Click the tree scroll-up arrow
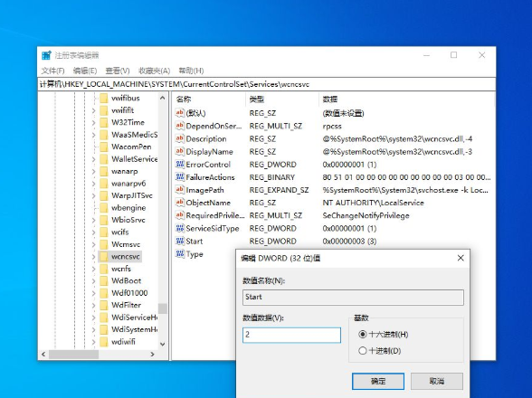532x398 pixels. [x=163, y=98]
